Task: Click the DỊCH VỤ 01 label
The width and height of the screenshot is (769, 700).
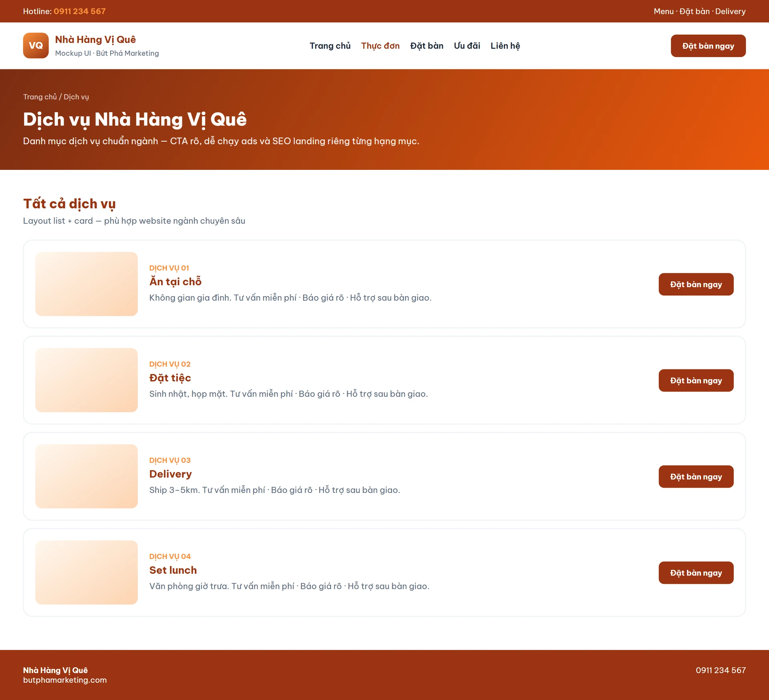Action: (169, 268)
